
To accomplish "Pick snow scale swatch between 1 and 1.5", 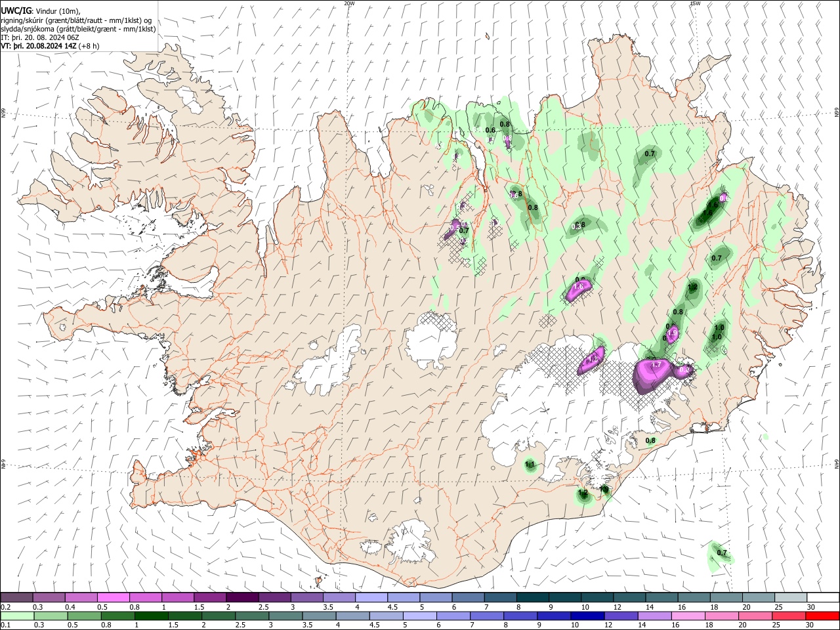I will coord(177,597).
